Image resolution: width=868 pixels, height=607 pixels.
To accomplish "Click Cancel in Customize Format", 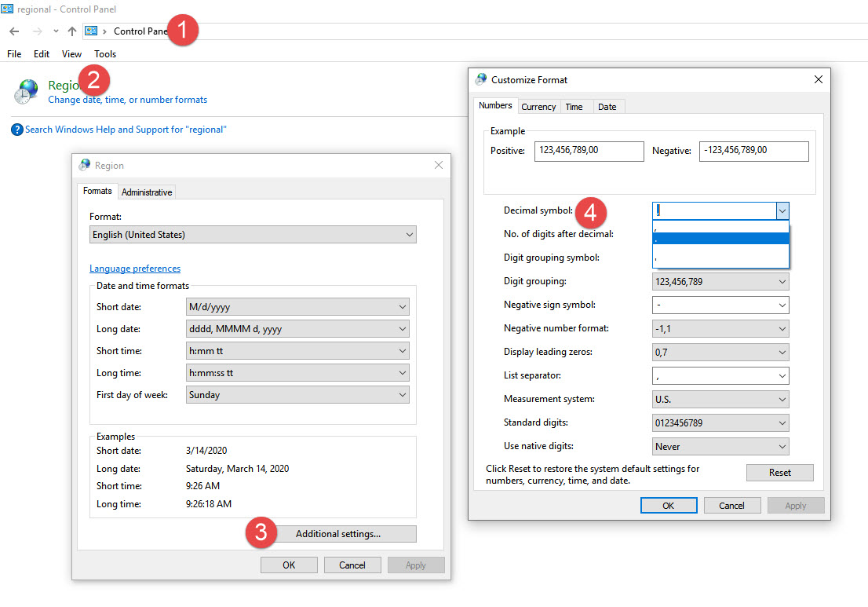I will click(731, 506).
